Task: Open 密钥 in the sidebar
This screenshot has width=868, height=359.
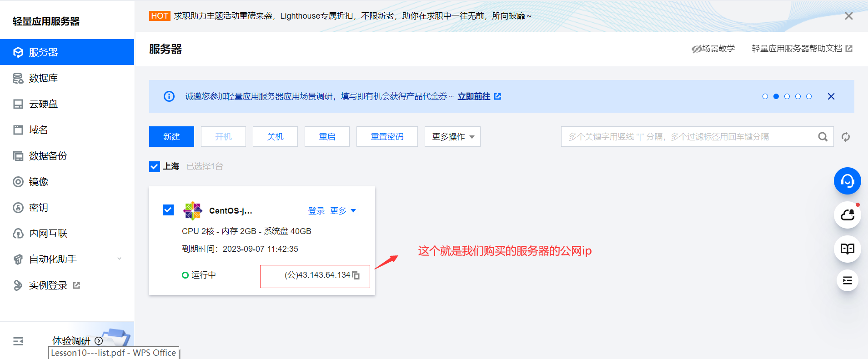Action: click(67, 208)
